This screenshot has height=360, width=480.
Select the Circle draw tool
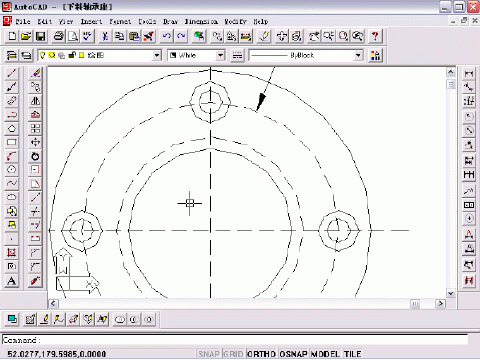click(x=12, y=170)
